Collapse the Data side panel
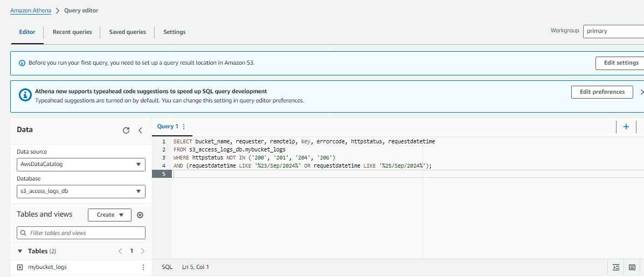644x277 pixels. coord(140,130)
